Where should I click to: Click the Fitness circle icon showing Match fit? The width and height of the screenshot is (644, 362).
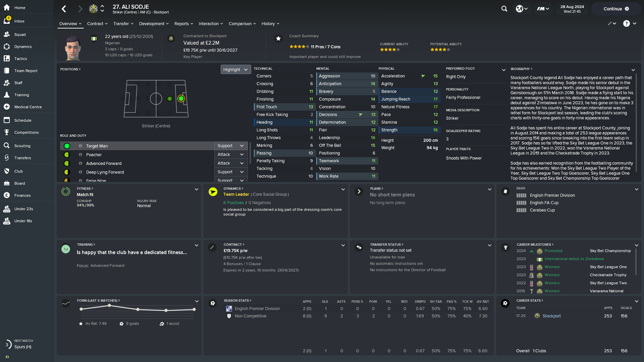click(x=64, y=192)
